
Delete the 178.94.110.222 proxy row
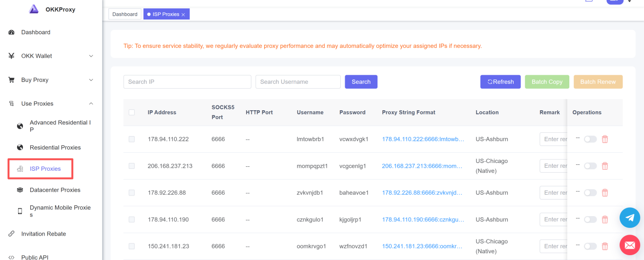pyautogui.click(x=605, y=139)
